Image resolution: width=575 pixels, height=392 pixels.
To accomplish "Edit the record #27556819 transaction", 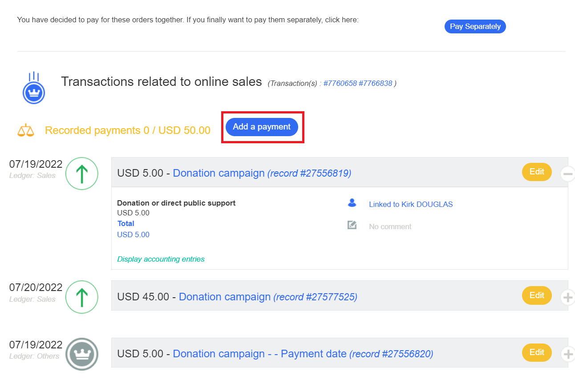I will [536, 172].
